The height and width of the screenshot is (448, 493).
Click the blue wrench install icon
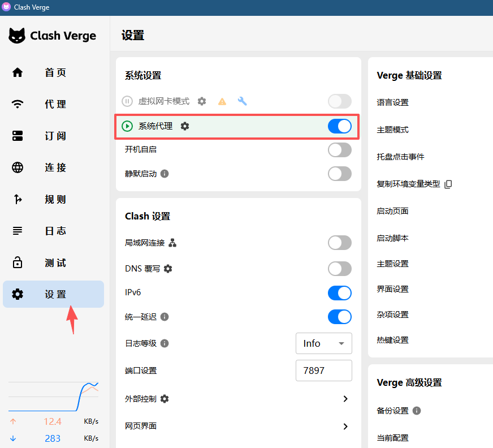click(x=242, y=101)
